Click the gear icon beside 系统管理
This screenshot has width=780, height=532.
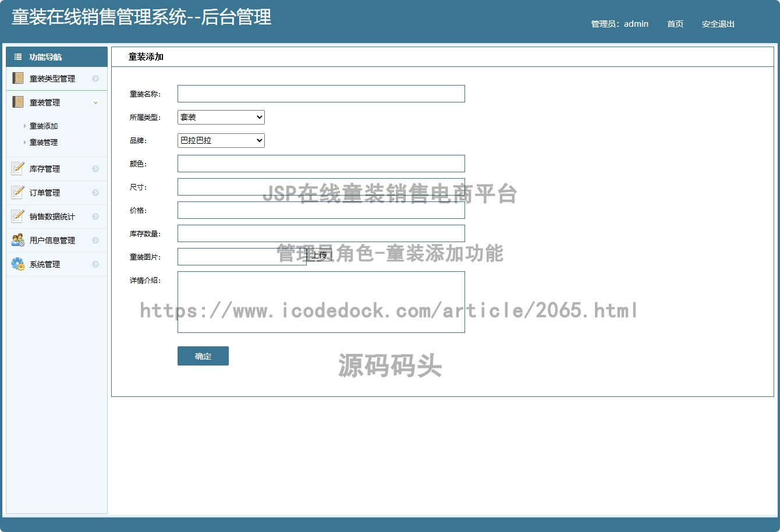(x=17, y=264)
